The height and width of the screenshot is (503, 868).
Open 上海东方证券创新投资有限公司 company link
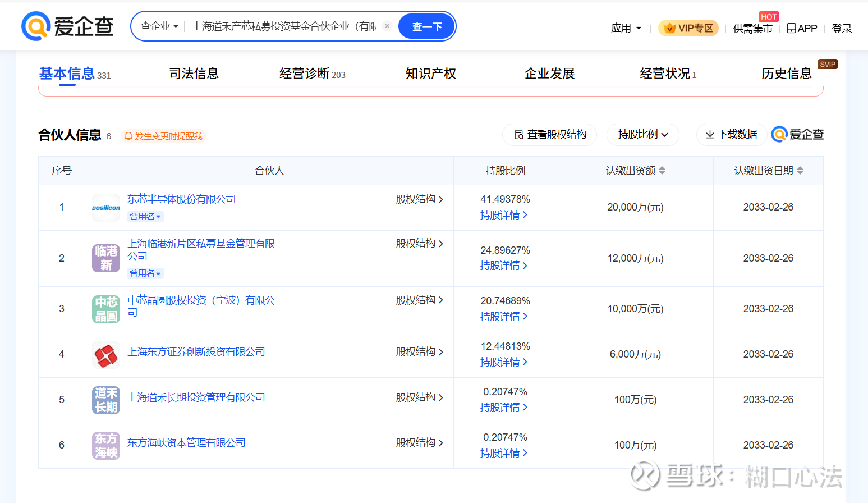(x=196, y=352)
